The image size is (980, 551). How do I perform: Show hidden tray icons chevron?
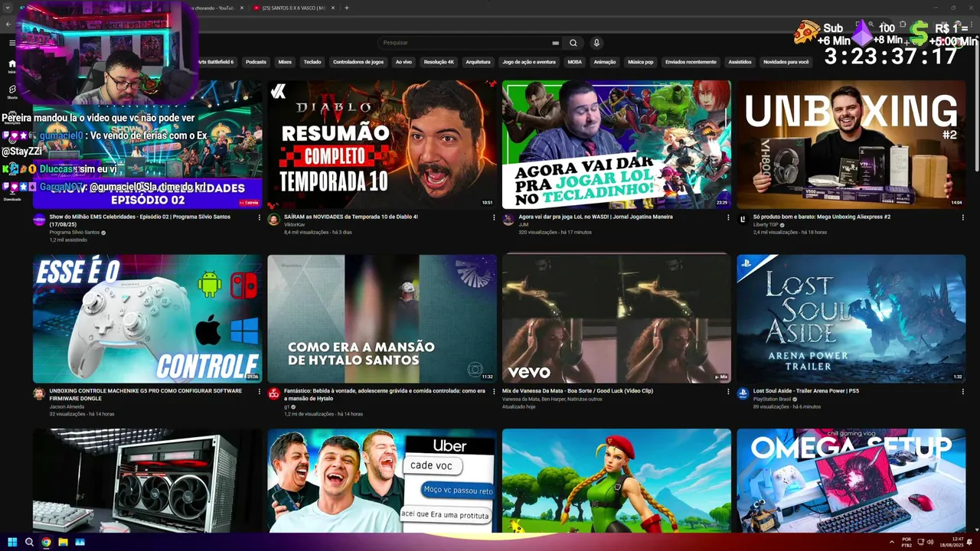tap(891, 542)
